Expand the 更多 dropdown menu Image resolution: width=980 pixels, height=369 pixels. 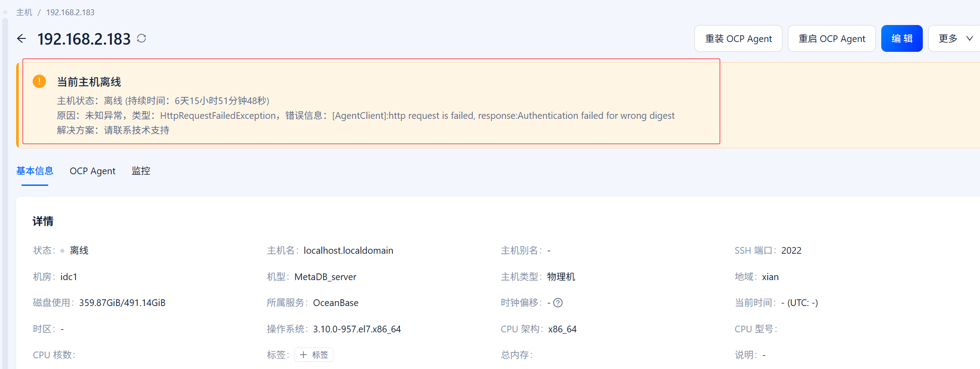(955, 38)
